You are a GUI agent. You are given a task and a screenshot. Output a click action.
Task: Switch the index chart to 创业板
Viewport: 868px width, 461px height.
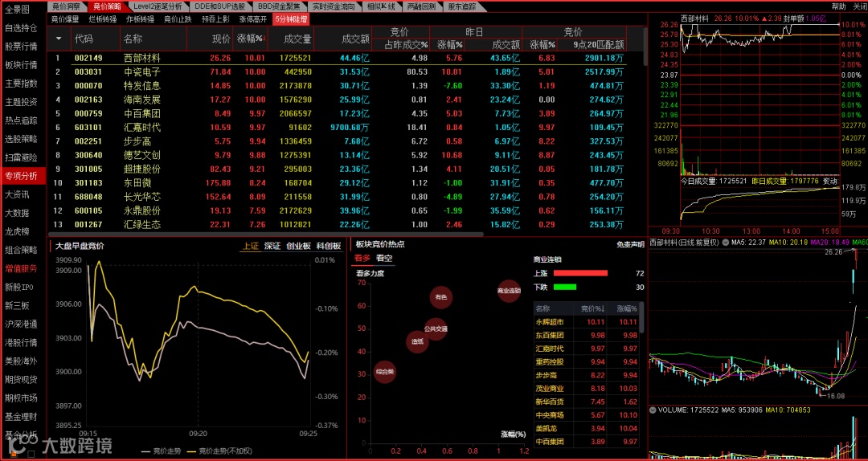(x=298, y=247)
